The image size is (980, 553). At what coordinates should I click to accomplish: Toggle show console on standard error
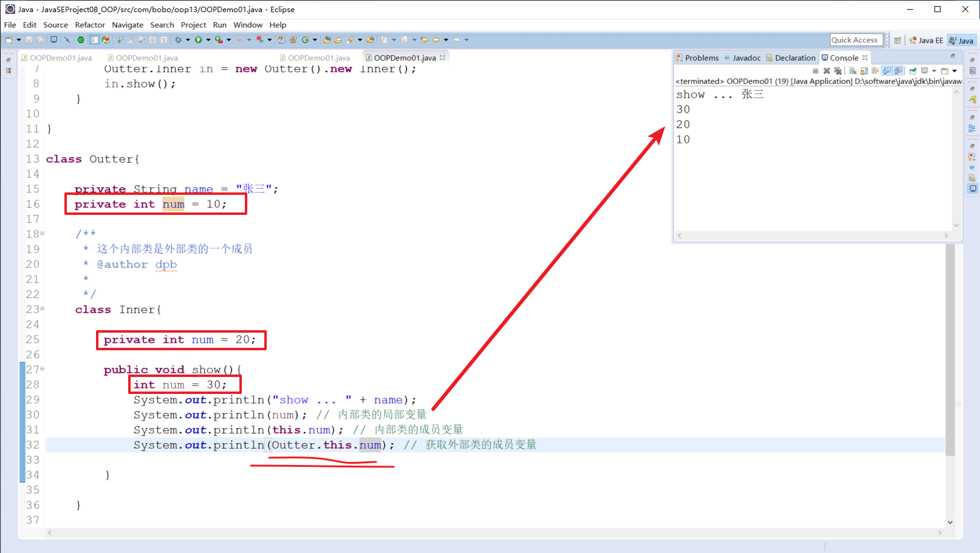[898, 70]
